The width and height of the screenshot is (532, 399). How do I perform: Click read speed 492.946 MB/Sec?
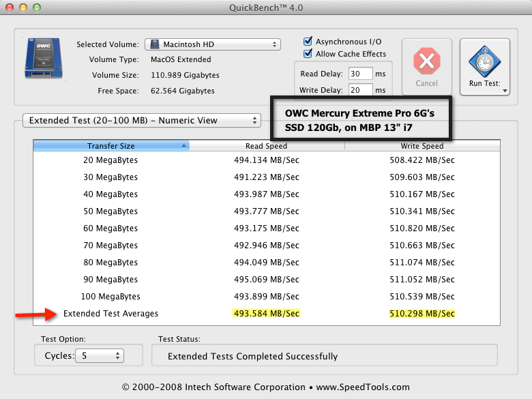tap(267, 246)
